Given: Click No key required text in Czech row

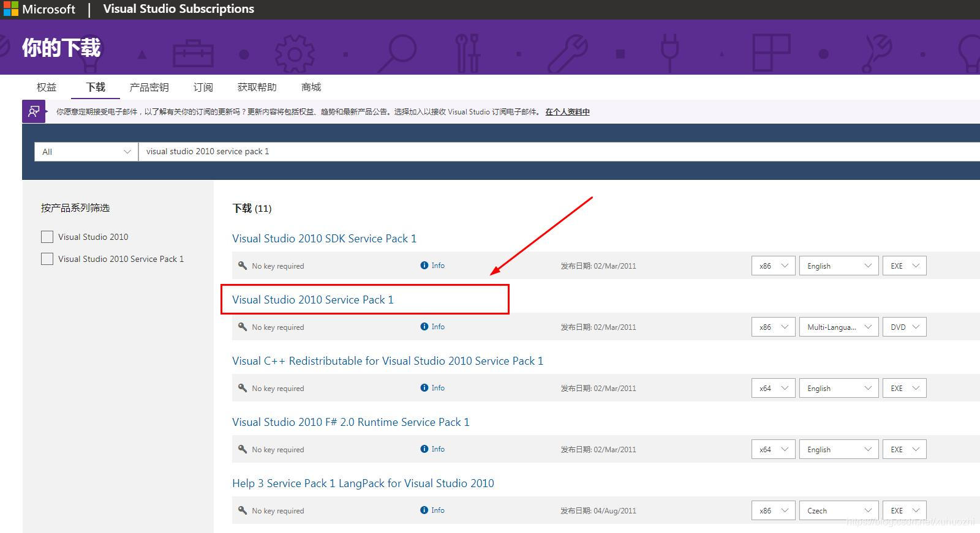Looking at the screenshot, I should pos(278,510).
